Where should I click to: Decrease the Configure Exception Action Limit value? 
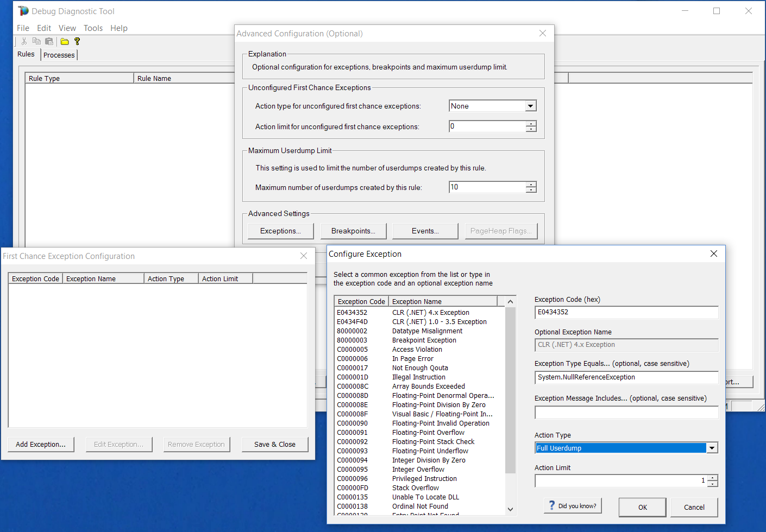[x=713, y=484]
